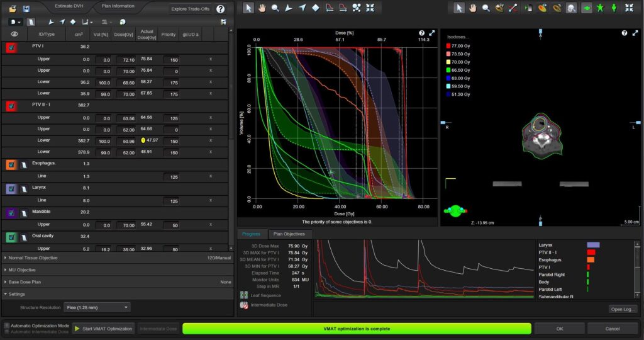Maximize the DVH graph view
The image size is (644, 340).
432,33
